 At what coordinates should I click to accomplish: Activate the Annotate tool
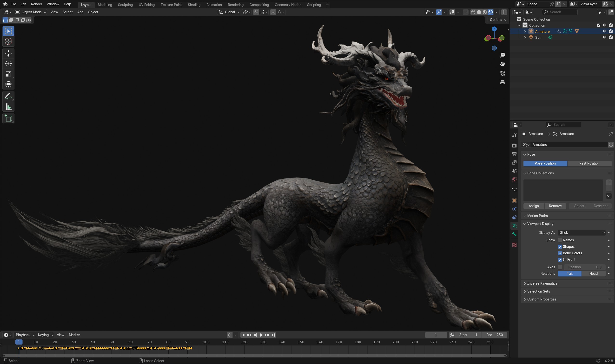tap(8, 96)
